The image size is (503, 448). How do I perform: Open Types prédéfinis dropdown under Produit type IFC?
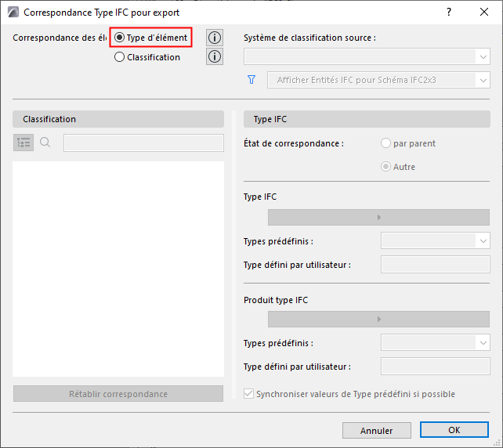436,342
